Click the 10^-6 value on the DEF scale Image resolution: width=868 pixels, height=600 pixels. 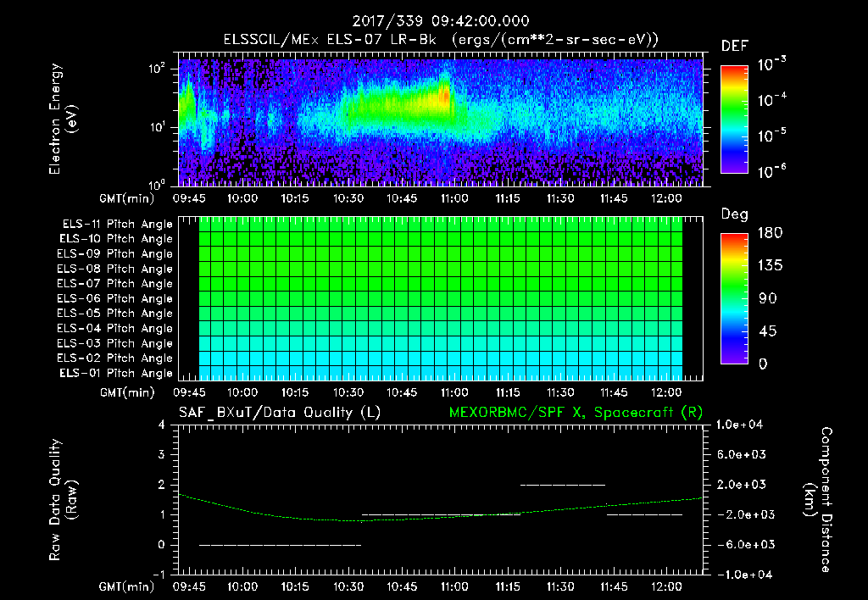pyautogui.click(x=771, y=171)
